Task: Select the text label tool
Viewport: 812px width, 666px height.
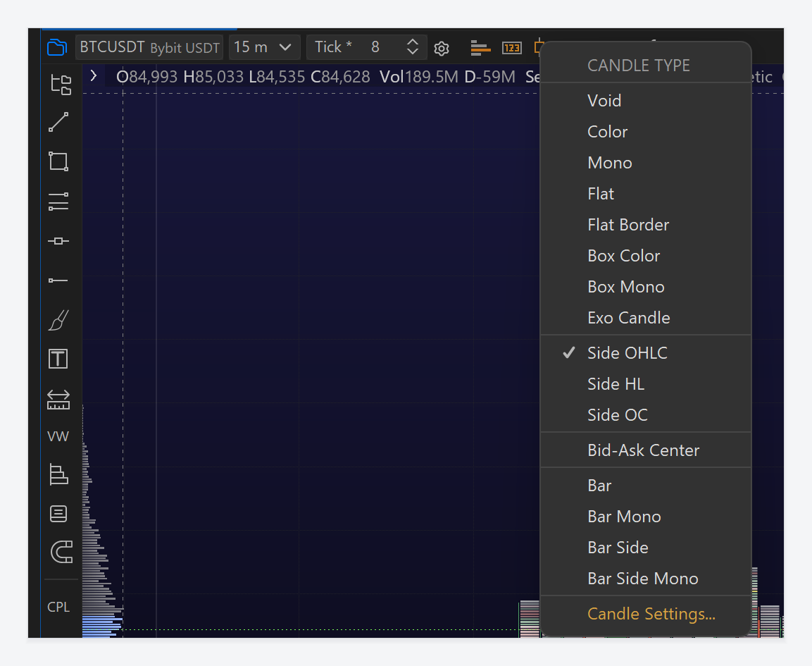Action: click(x=58, y=359)
